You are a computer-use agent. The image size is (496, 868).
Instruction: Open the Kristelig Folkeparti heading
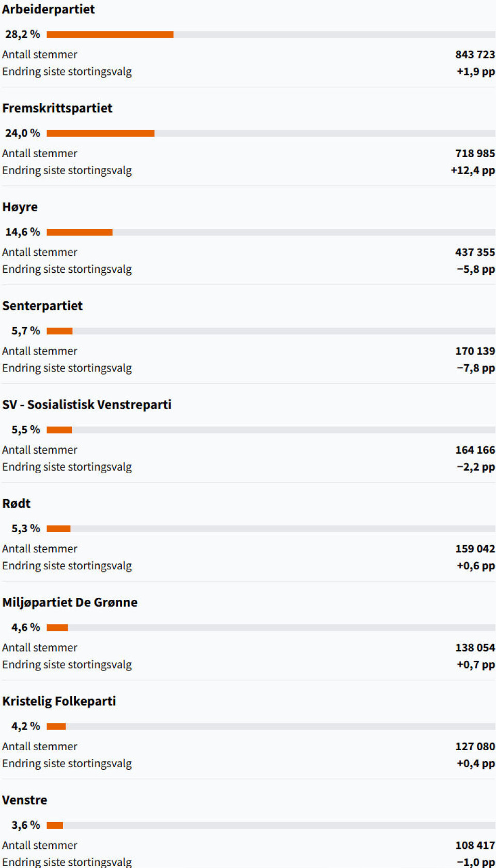pyautogui.click(x=59, y=701)
